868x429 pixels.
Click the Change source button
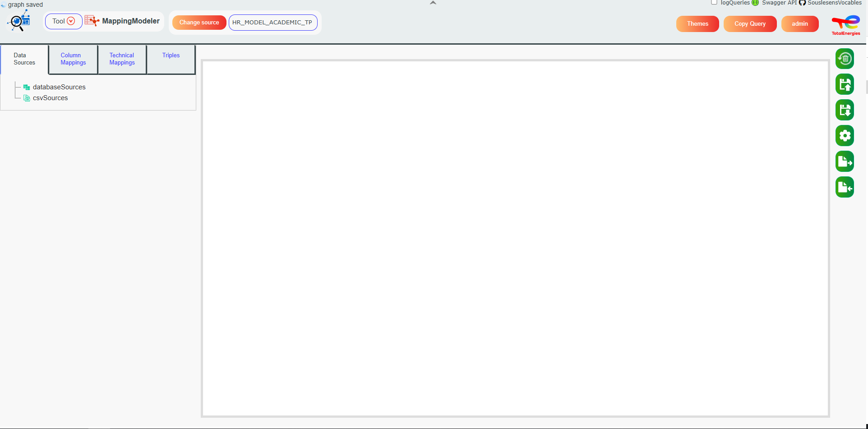click(199, 23)
